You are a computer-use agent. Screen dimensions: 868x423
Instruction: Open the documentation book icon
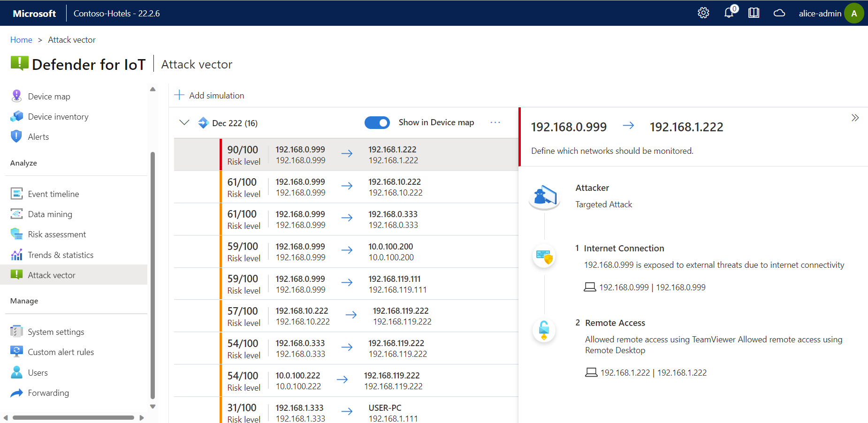coord(754,13)
